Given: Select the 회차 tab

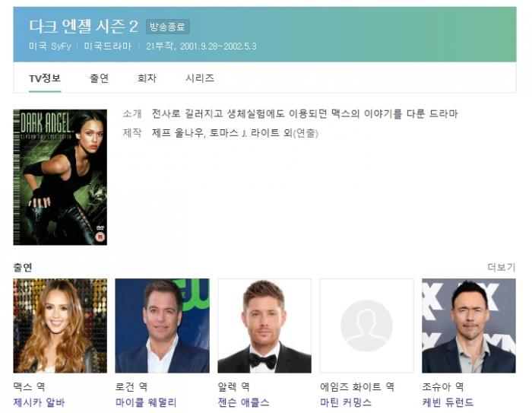Looking at the screenshot, I should click(147, 78).
